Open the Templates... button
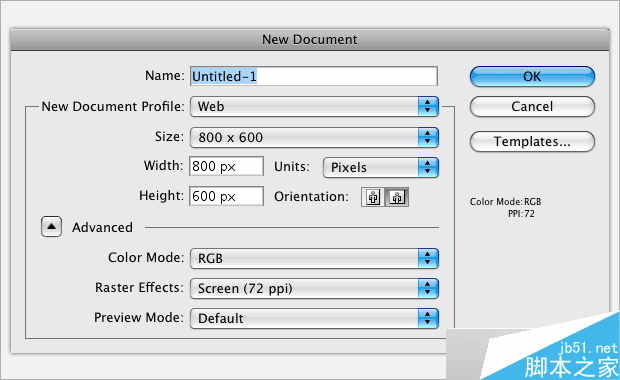This screenshot has width=620, height=380. pyautogui.click(x=532, y=141)
